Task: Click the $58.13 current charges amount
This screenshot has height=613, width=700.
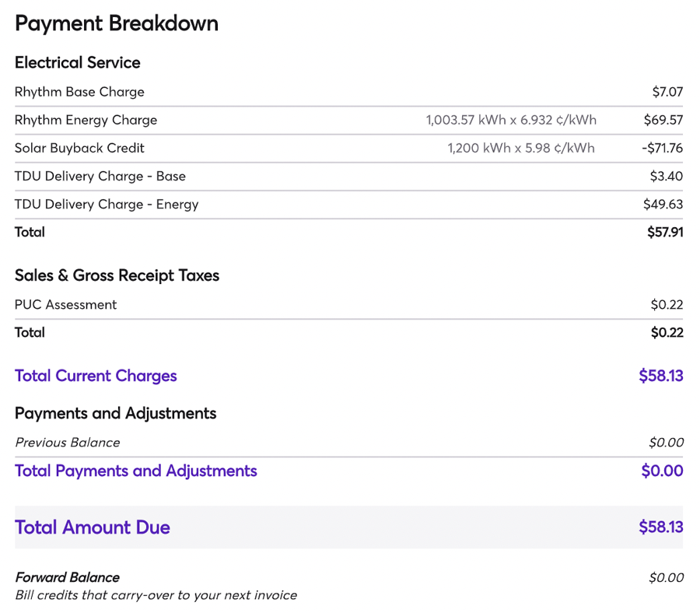Action: tap(662, 376)
